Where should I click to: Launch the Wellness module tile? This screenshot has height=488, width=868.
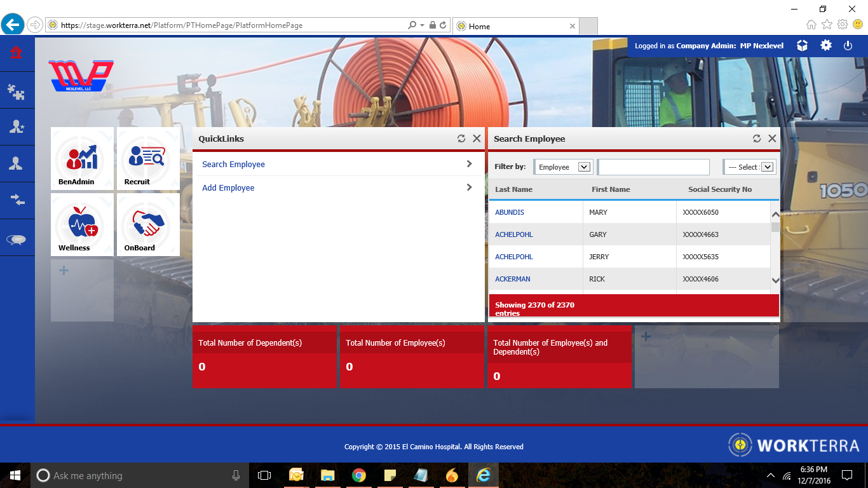coord(82,224)
